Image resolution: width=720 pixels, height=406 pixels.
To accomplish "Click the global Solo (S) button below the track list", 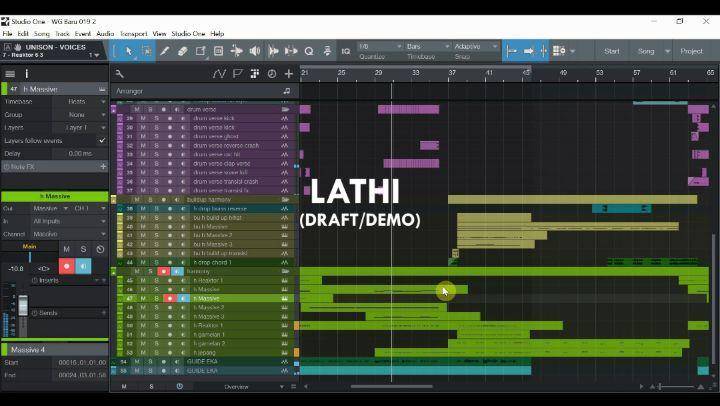I will 152,387.
